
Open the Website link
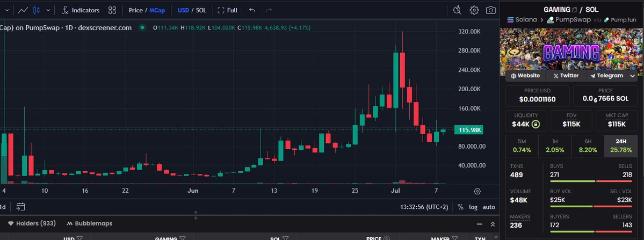(x=525, y=76)
